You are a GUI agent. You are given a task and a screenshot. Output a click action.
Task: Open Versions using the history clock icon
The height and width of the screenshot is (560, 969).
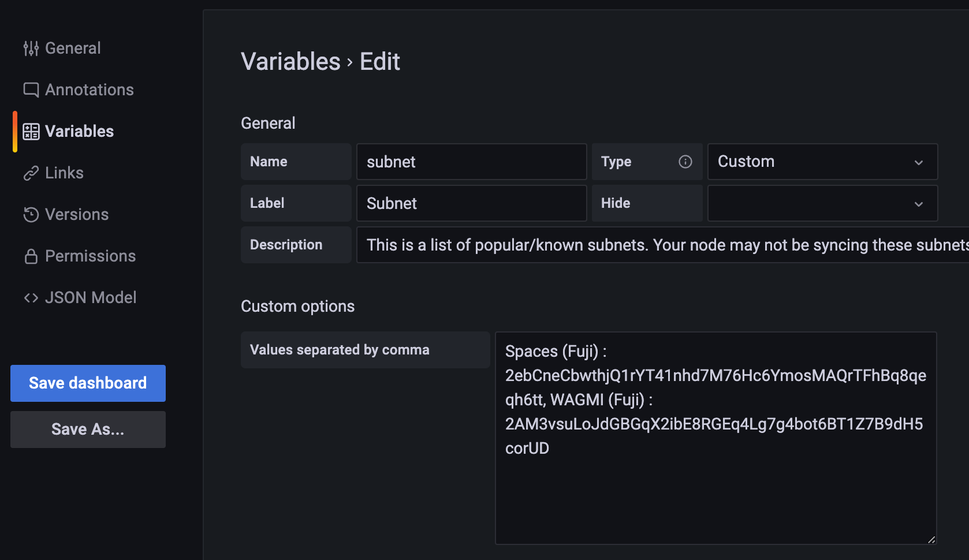(x=31, y=214)
